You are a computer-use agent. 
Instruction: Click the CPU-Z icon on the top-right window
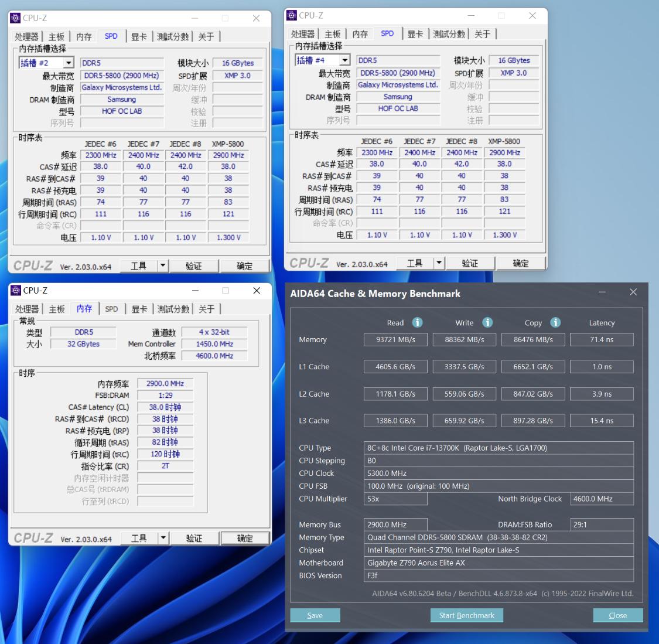coord(292,15)
